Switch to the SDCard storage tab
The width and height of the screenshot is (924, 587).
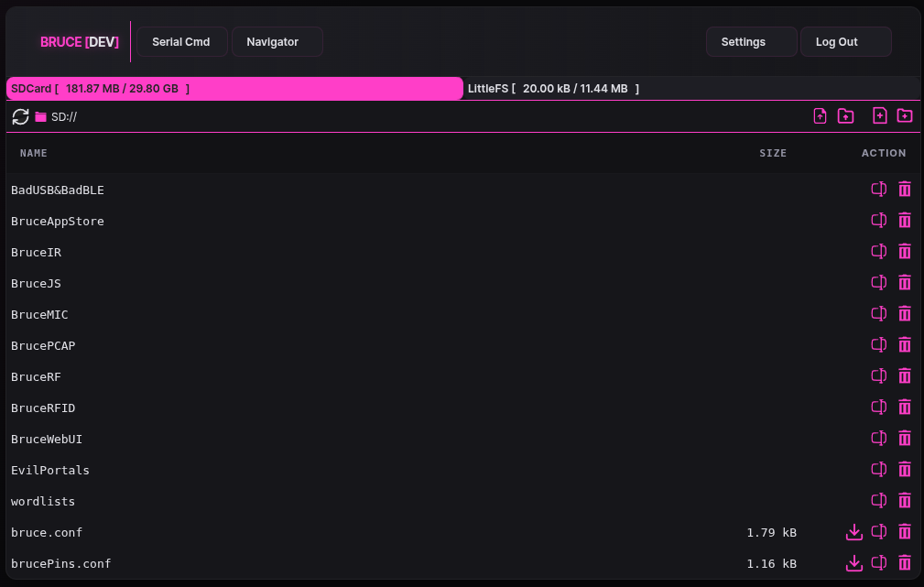pyautogui.click(x=234, y=89)
